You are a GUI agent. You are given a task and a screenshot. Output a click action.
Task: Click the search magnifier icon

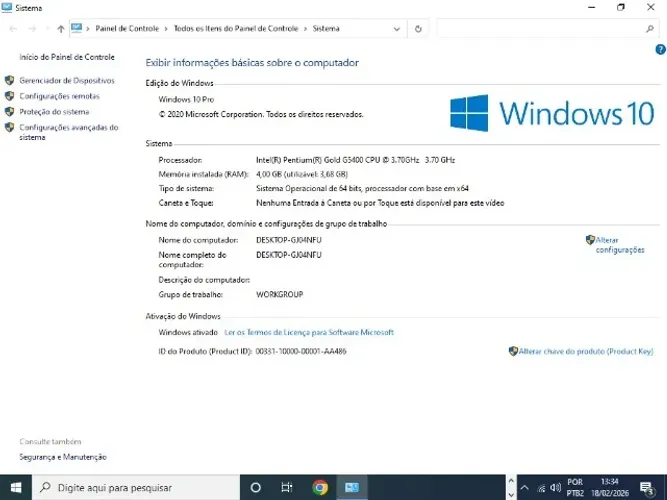point(650,29)
